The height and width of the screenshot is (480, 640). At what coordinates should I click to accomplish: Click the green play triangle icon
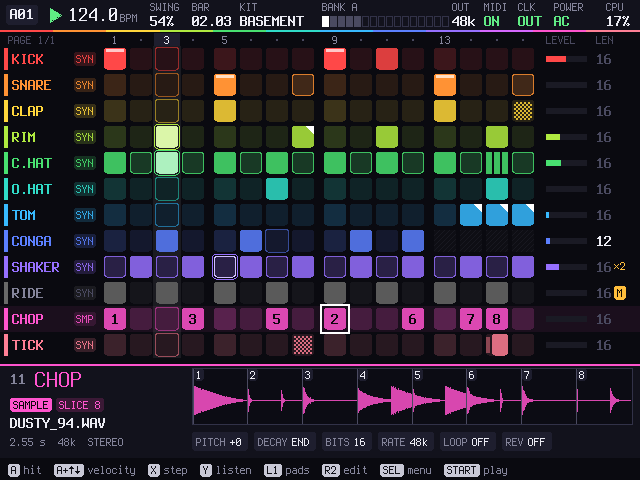55,16
